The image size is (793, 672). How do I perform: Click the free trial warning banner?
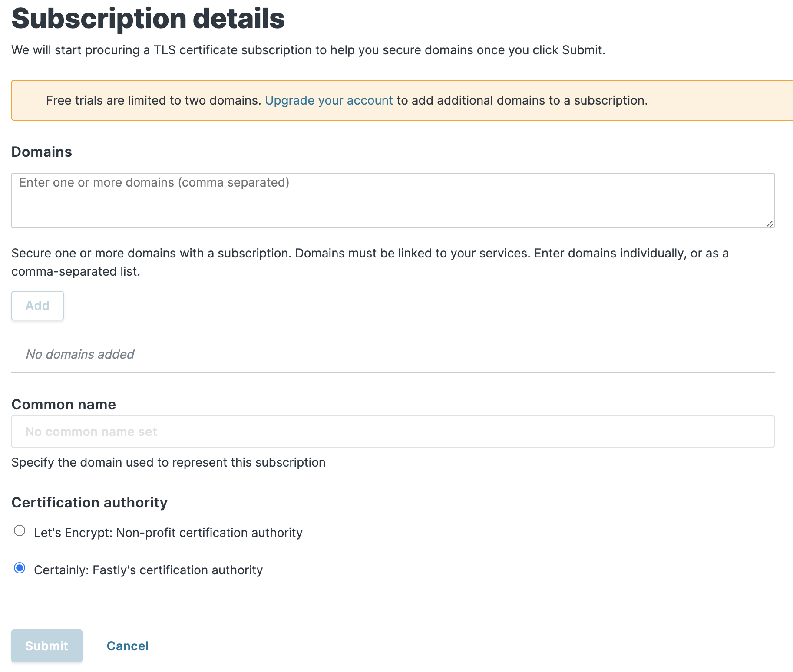coord(396,100)
